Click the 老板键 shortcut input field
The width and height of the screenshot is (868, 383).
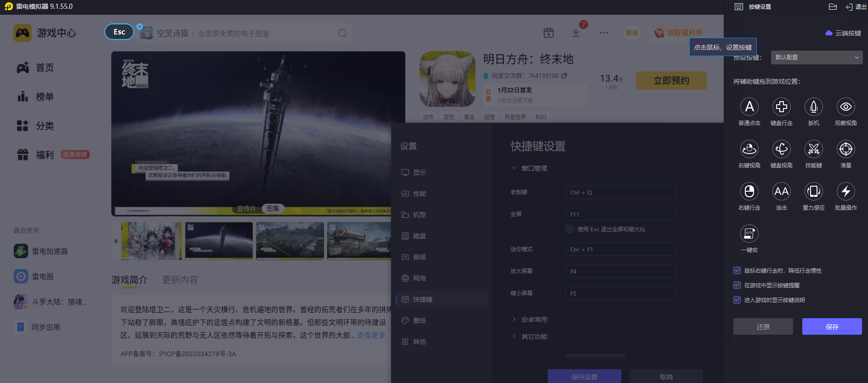[x=620, y=192]
